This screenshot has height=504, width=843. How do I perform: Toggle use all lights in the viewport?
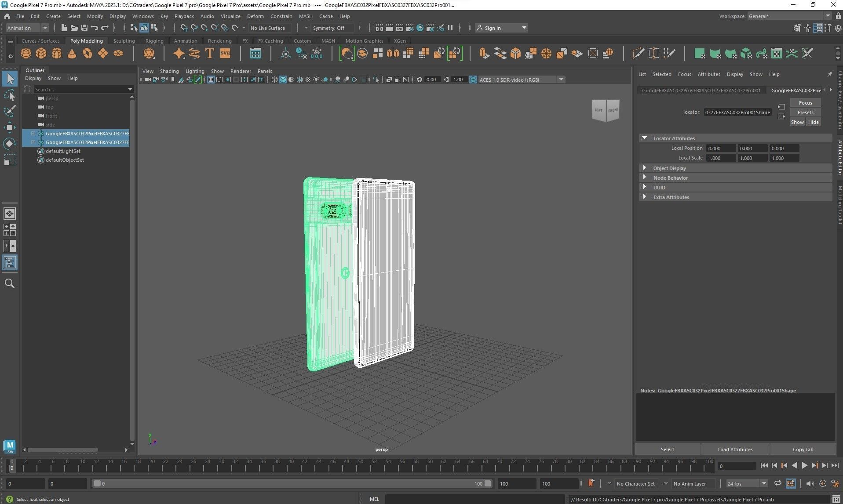click(316, 80)
